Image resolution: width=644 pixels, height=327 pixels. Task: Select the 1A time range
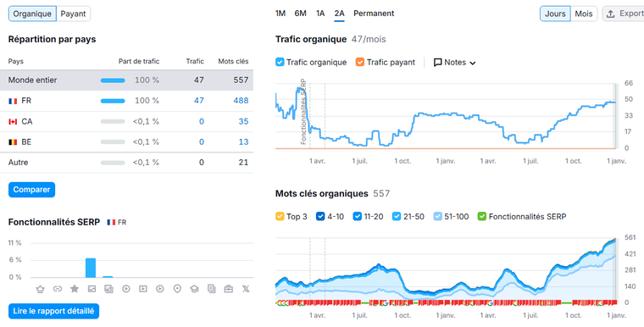click(x=320, y=14)
